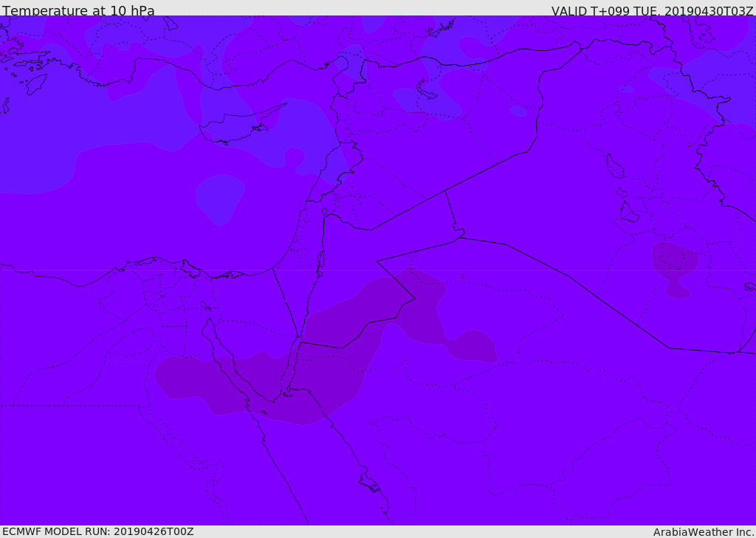Click the 'ECMWF MODEL RUN: 20190426T00Z' label
This screenshot has width=756, height=538.
(98, 531)
